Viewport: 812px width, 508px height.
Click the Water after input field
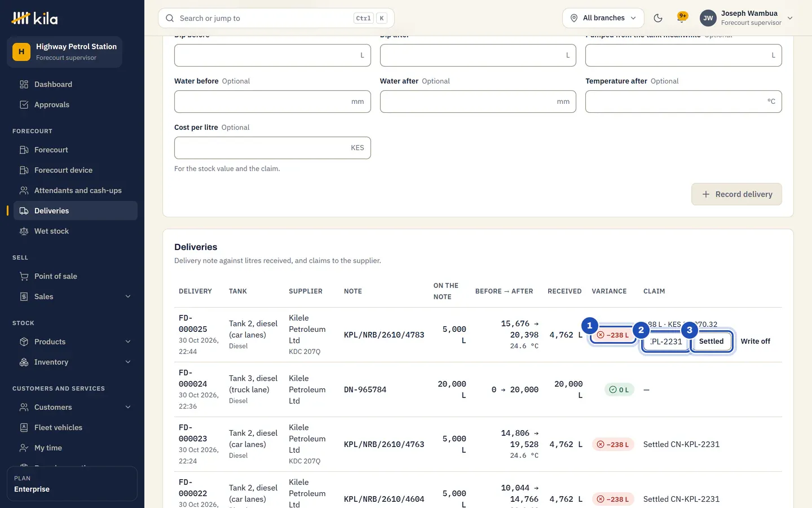[478, 102]
